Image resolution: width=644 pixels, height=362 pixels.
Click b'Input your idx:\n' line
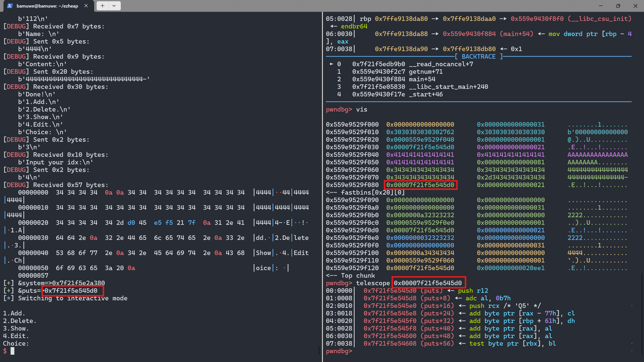click(x=56, y=162)
